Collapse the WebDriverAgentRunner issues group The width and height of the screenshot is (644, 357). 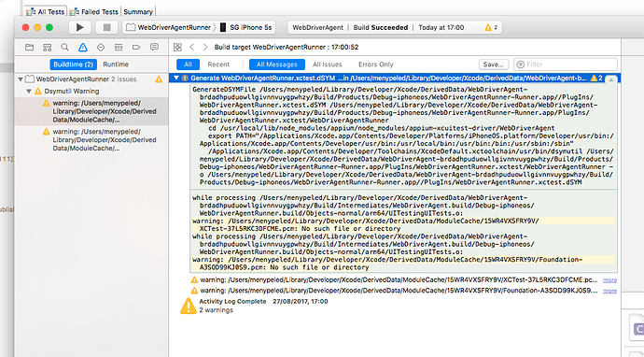coord(21,79)
